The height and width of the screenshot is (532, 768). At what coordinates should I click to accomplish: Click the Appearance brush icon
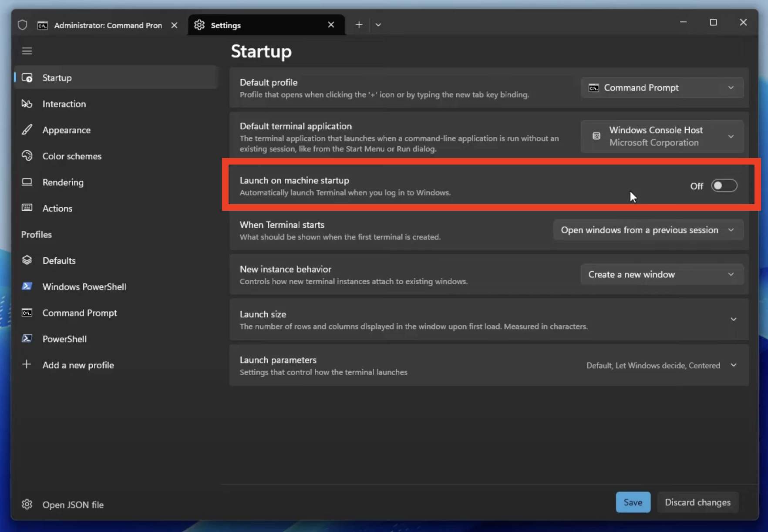(27, 130)
